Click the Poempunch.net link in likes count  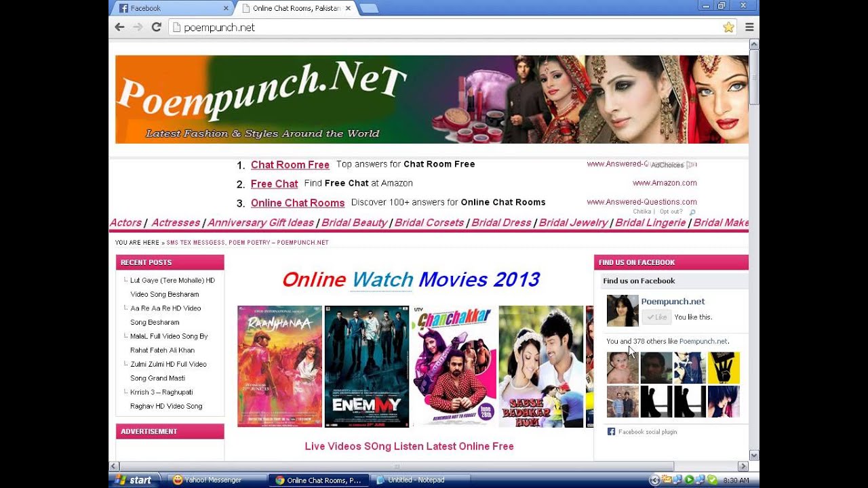click(x=703, y=342)
